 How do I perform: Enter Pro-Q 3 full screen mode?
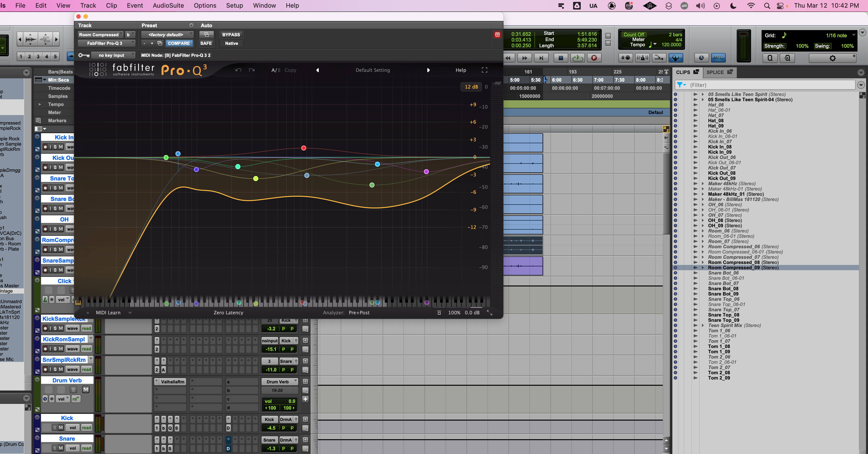click(x=485, y=70)
